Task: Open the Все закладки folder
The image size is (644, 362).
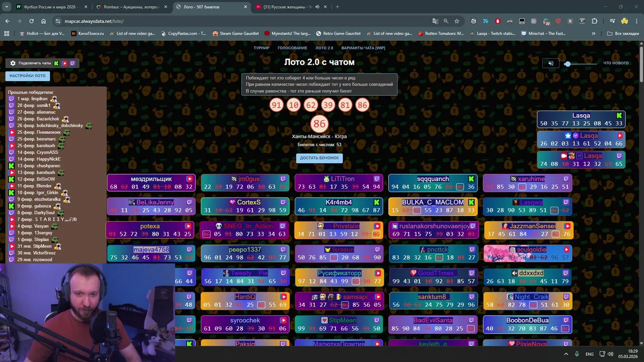Action: click(623, 34)
